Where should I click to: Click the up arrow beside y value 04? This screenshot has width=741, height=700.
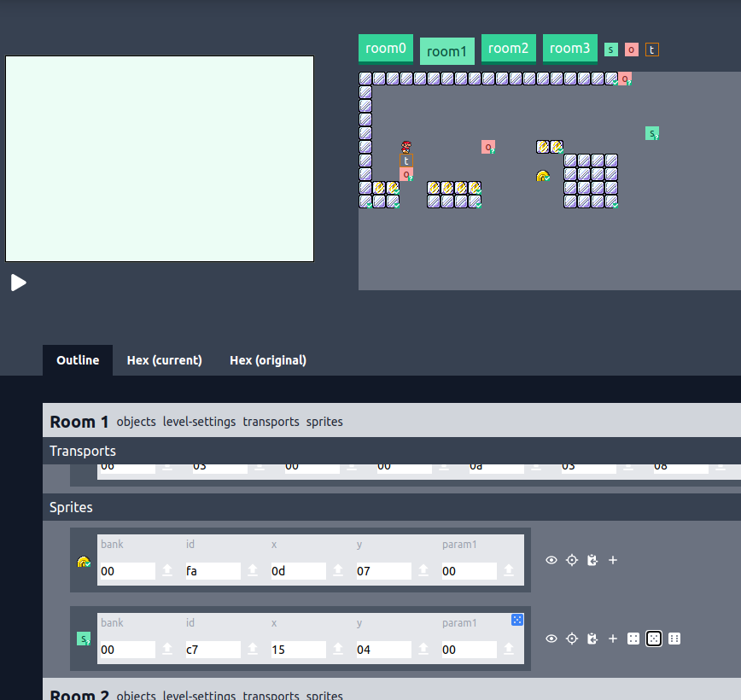point(423,649)
